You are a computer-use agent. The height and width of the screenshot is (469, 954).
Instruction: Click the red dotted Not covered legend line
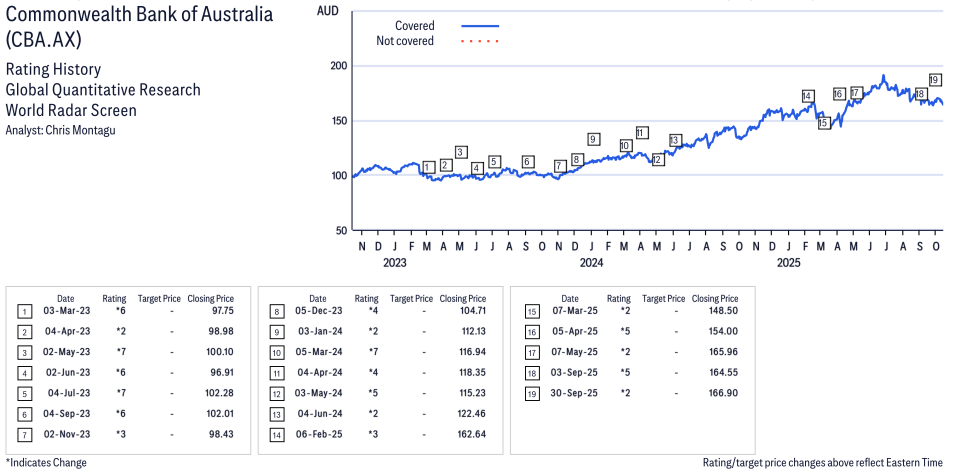pyautogui.click(x=480, y=41)
